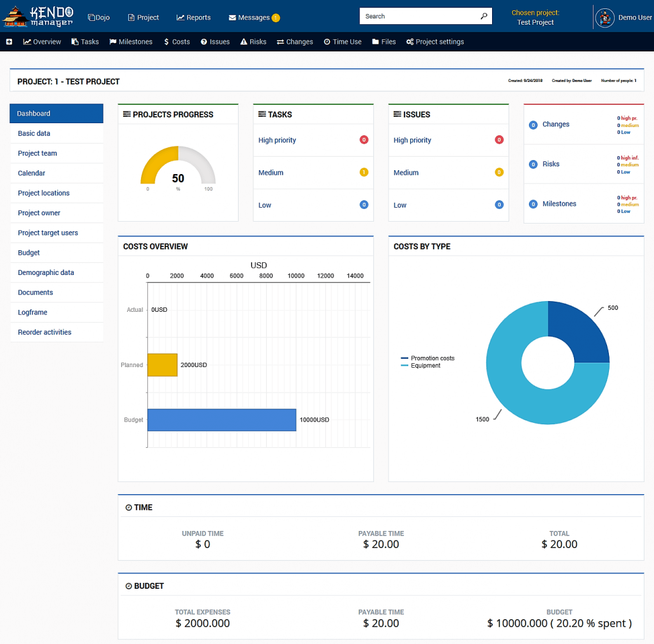Open Costs via the dollar icon
This screenshot has width=654, height=644.
[167, 42]
